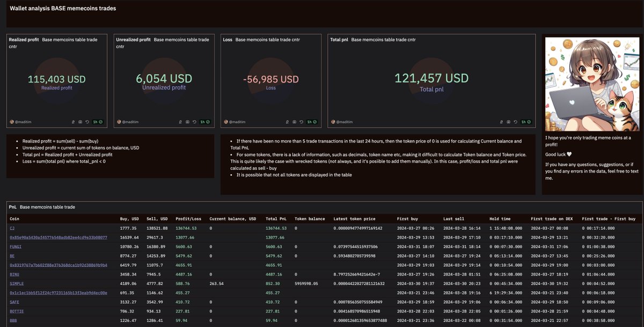
Task: Open the Loss card title link
Action: [228, 40]
